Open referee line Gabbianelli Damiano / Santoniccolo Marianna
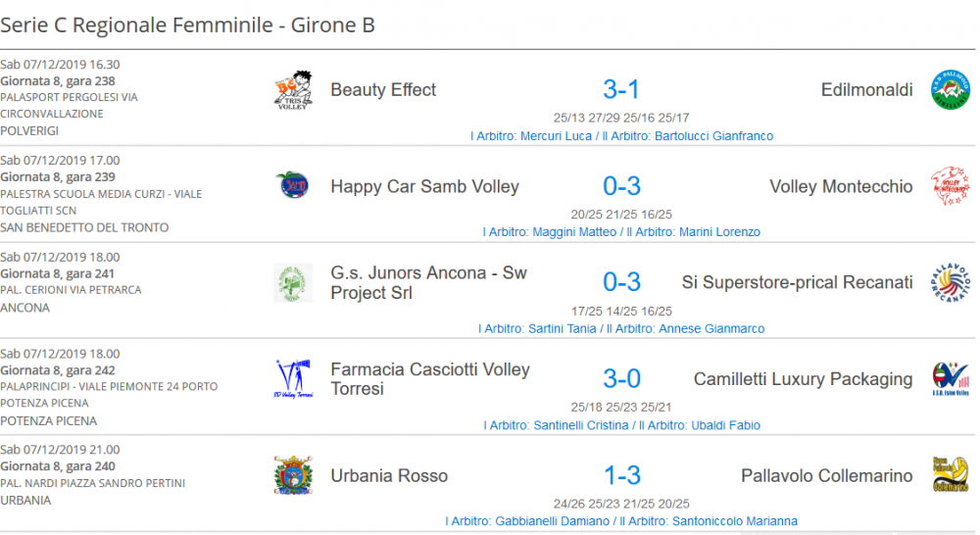 coord(621,520)
